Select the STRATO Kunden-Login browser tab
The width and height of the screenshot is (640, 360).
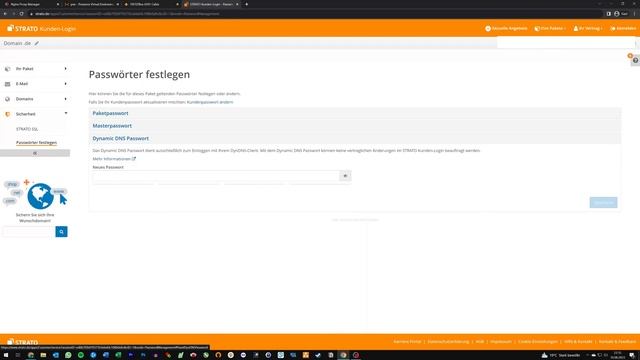211,4
